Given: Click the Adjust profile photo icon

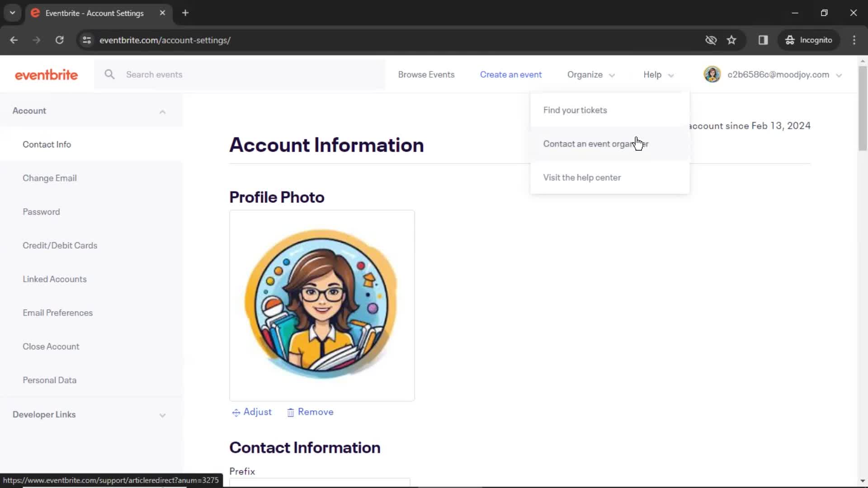Looking at the screenshot, I should [236, 413].
